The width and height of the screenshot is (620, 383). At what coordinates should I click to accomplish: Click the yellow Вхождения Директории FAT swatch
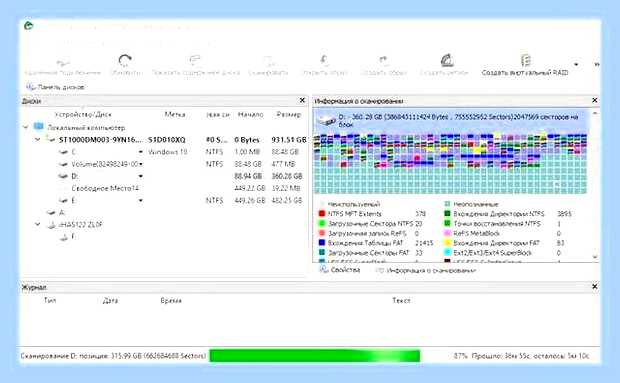click(x=447, y=243)
